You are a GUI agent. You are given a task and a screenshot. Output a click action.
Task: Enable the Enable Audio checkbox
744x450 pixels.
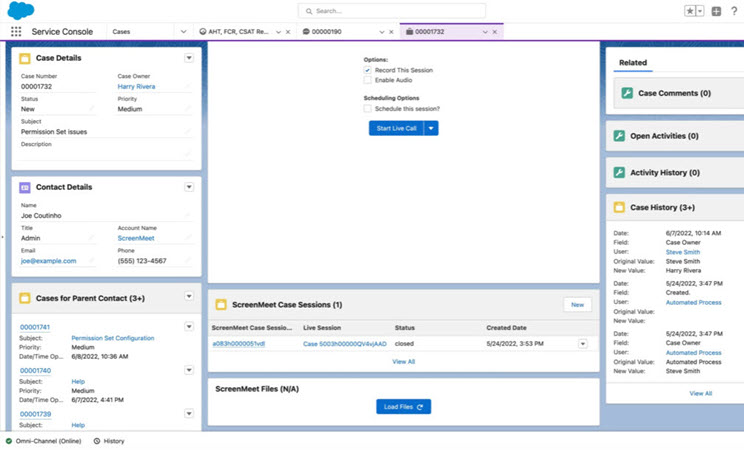[367, 80]
